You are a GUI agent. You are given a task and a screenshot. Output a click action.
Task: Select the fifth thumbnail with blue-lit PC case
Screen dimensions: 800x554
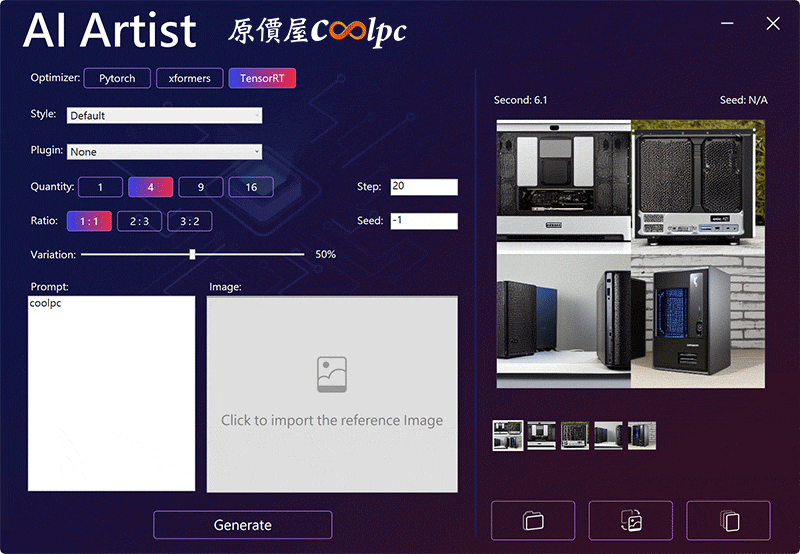[x=642, y=436]
